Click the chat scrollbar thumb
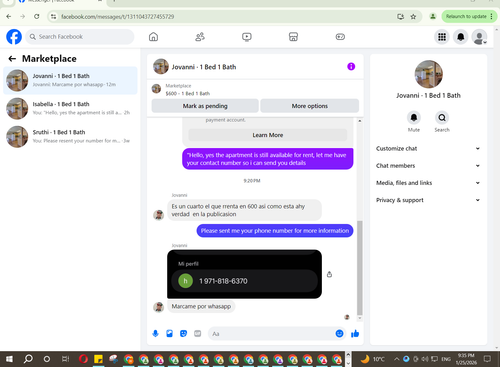The height and width of the screenshot is (367, 500). tap(360, 268)
